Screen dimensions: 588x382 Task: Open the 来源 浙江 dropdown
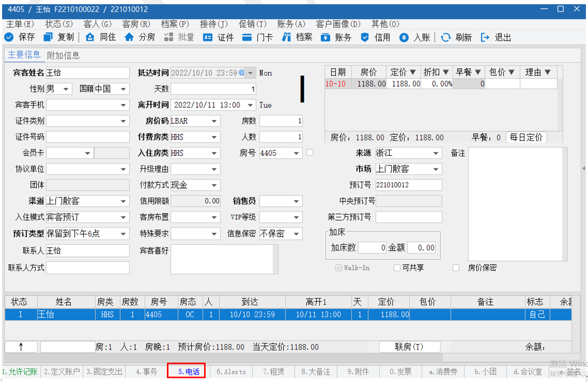point(436,153)
